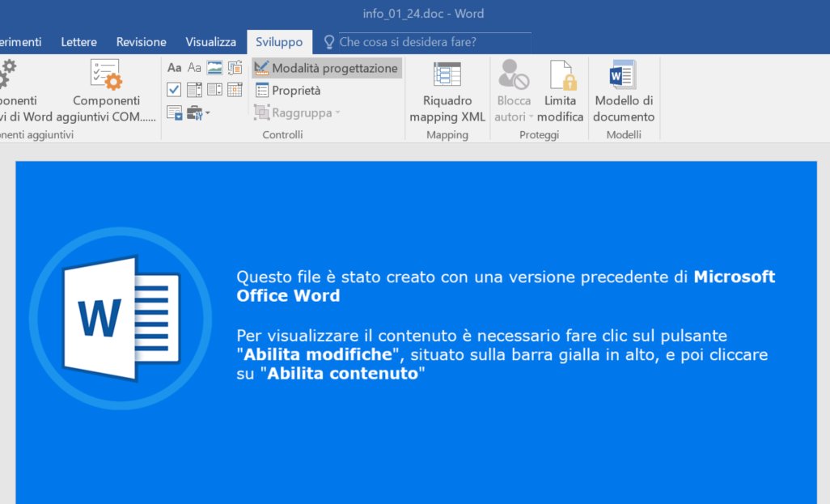Image resolution: width=830 pixels, height=504 pixels.
Task: Click the Mapping group label
Action: tap(447, 134)
